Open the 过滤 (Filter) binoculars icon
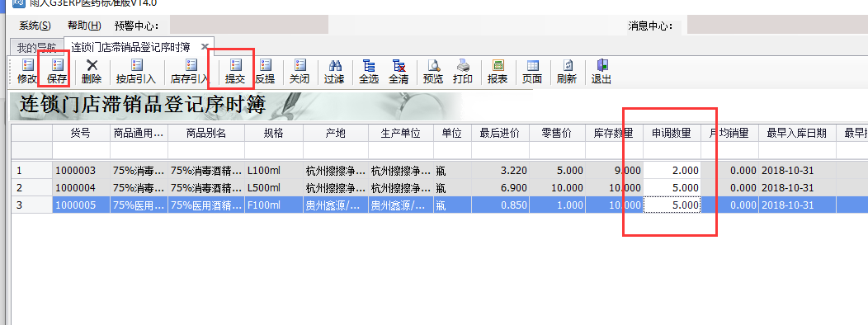 point(334,72)
